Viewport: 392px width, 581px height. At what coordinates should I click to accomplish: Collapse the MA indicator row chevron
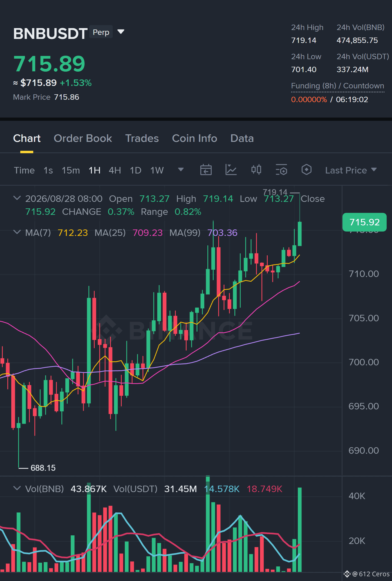tap(17, 232)
